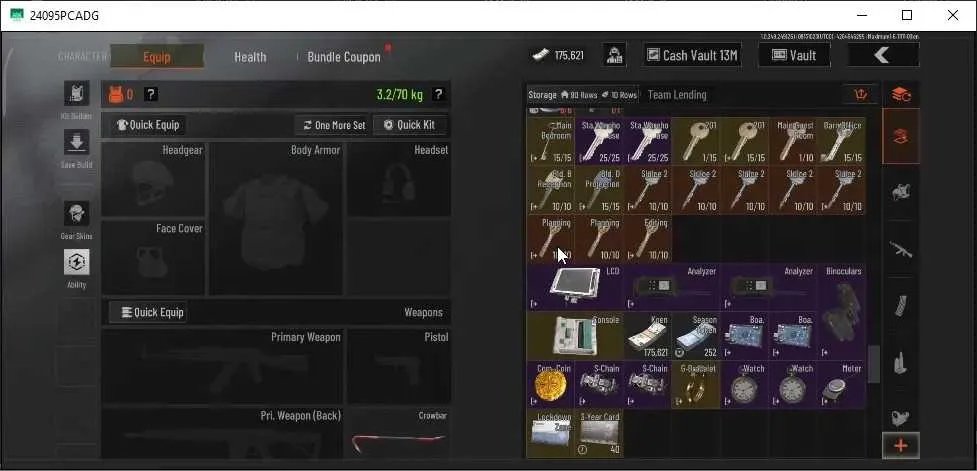Select the Barn Office key
The image size is (977, 471).
pos(842,141)
